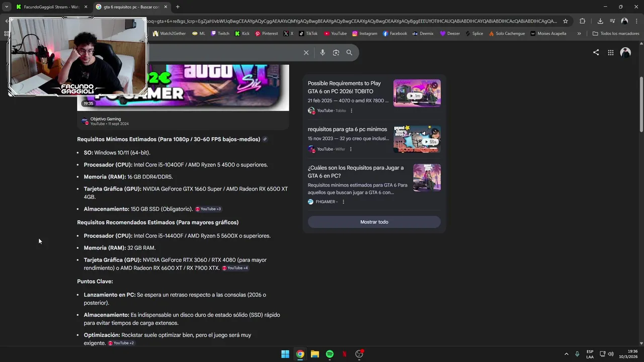Close the gta 6 requisitos pc tab
This screenshot has width=644, height=362.
click(x=166, y=7)
